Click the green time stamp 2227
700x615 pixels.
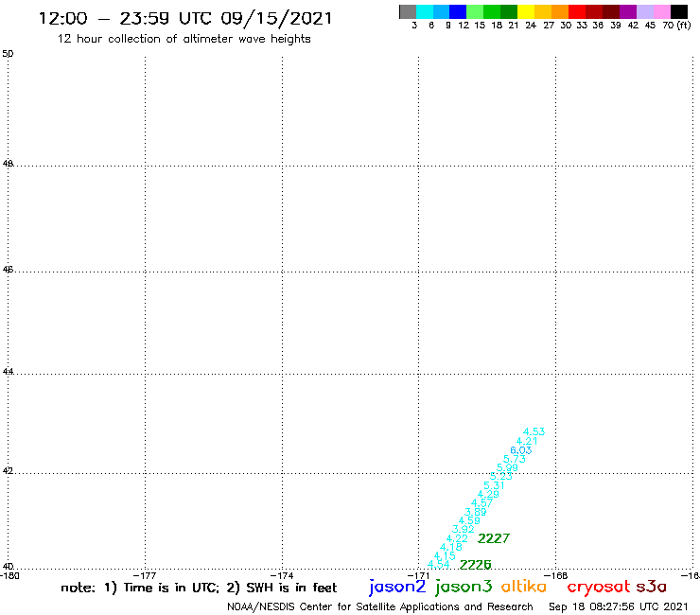pyautogui.click(x=494, y=538)
